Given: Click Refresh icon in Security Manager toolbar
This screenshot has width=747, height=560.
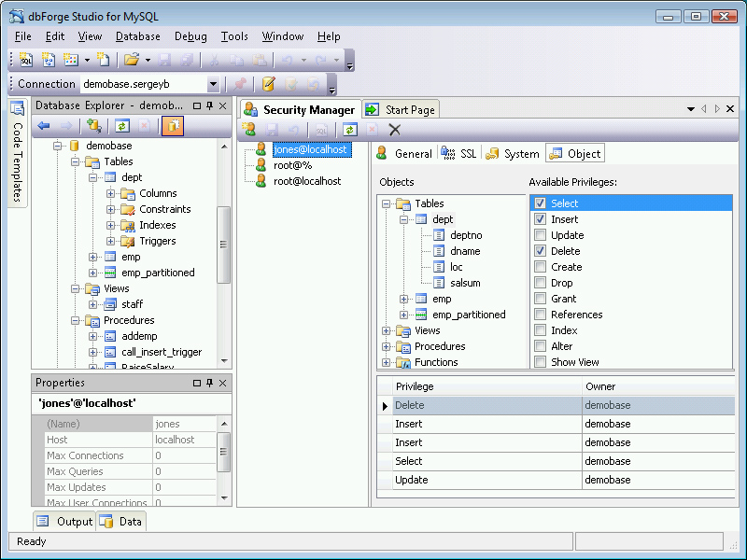Looking at the screenshot, I should [350, 130].
